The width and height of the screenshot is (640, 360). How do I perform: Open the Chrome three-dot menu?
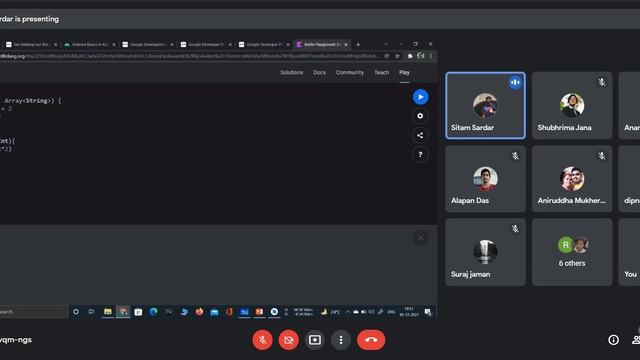pos(431,56)
